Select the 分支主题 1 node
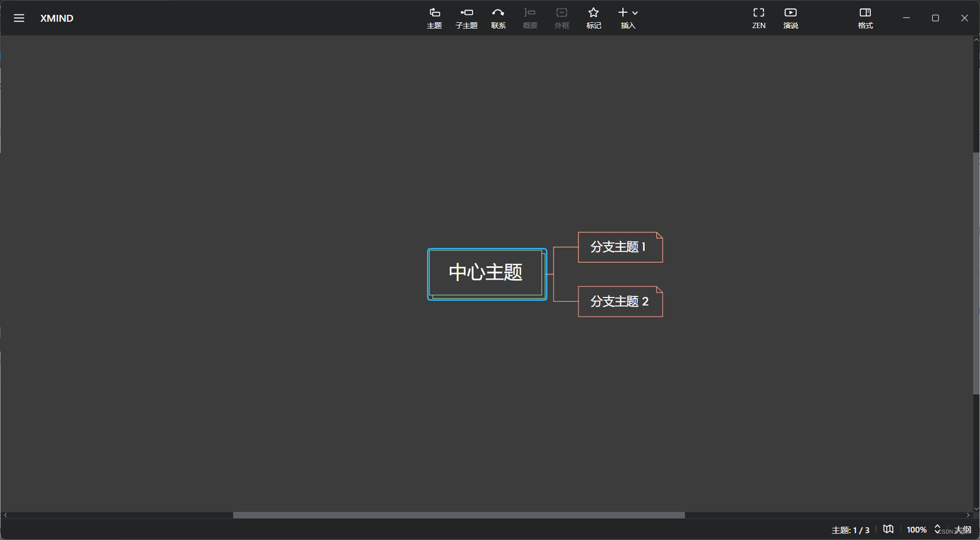Viewport: 980px width, 540px height. tap(620, 247)
